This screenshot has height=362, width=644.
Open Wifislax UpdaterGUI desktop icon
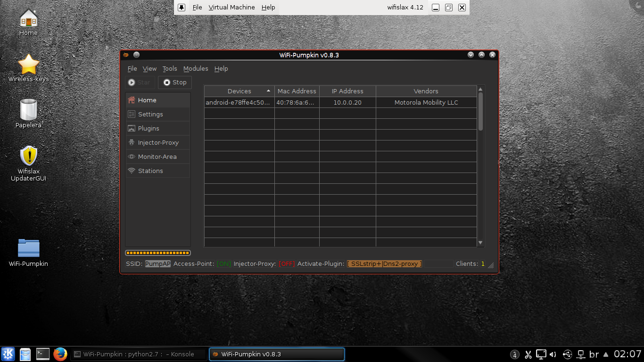pos(28,163)
